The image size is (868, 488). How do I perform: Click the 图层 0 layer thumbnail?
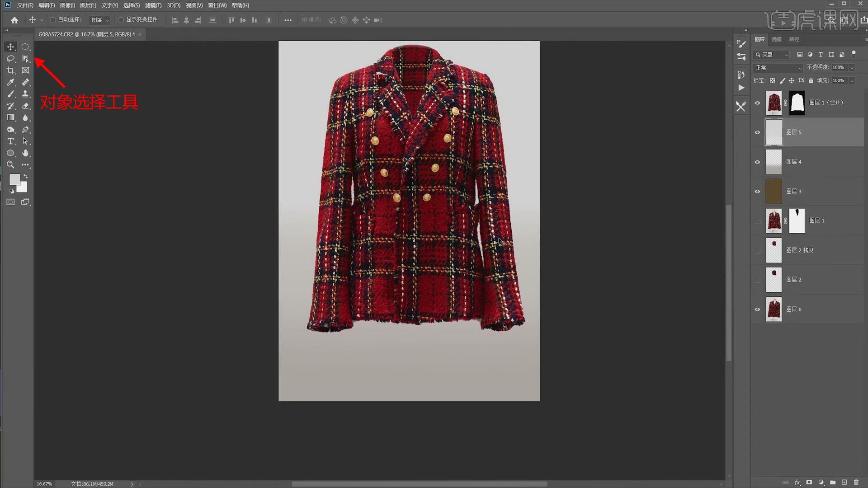774,310
